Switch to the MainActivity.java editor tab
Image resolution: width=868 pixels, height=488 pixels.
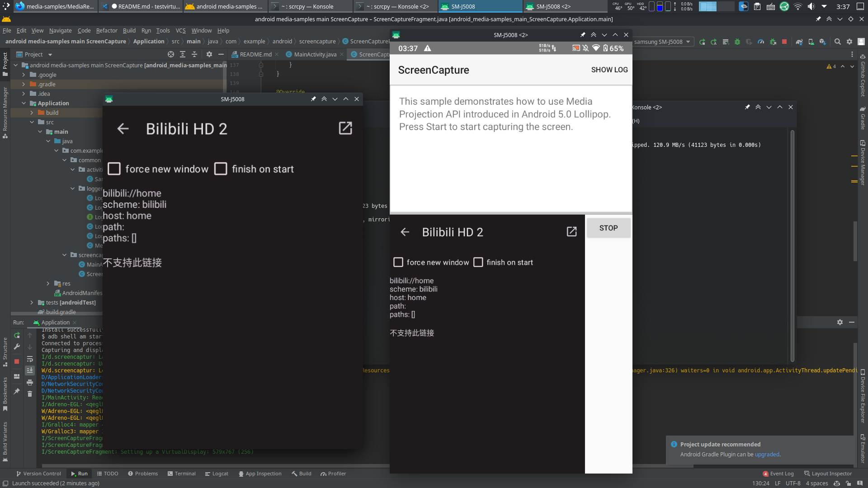pyautogui.click(x=315, y=54)
